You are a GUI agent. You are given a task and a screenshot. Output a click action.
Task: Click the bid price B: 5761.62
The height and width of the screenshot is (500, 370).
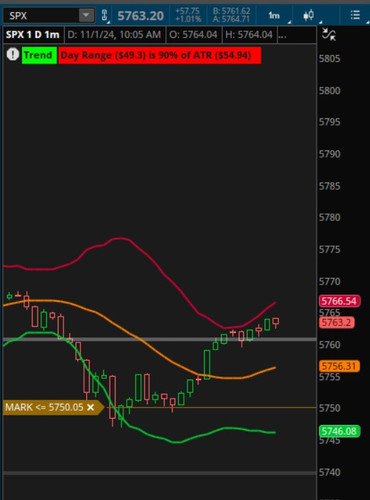click(x=232, y=11)
